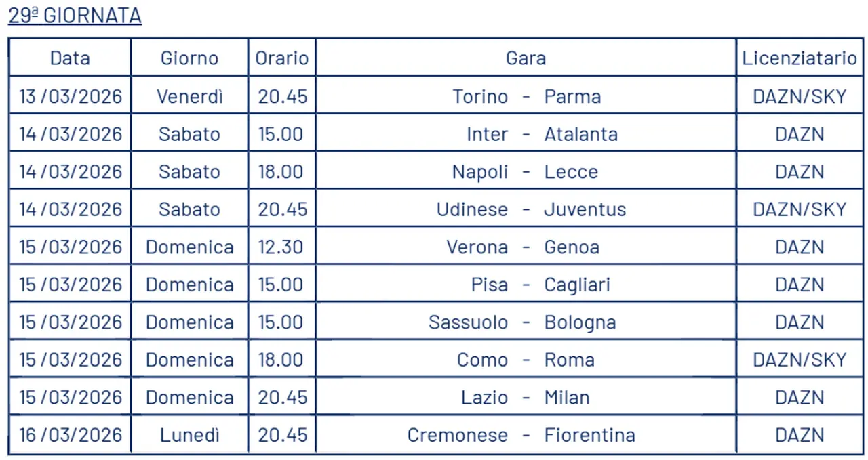
Task: Click the 29ª GIORNATA heading link
Action: (x=75, y=16)
